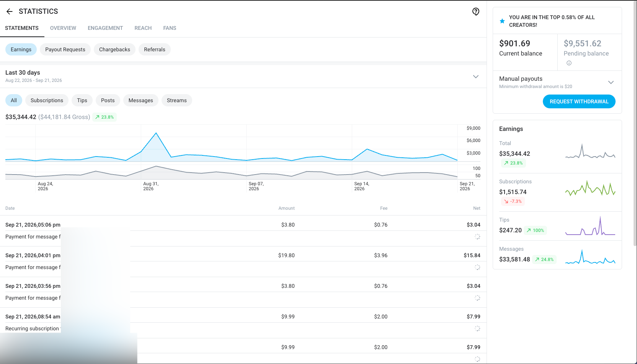This screenshot has height=364, width=637.
Task: Open the help question mark icon
Action: [476, 11]
